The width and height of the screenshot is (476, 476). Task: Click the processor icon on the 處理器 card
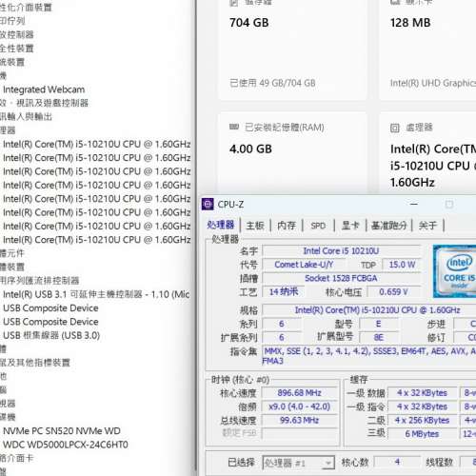(394, 128)
